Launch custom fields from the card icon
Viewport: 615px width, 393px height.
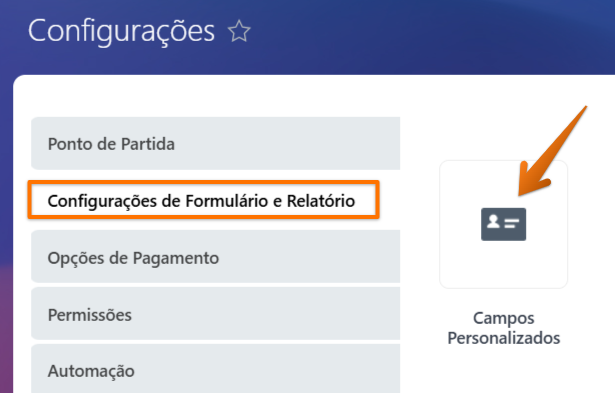[x=503, y=224]
